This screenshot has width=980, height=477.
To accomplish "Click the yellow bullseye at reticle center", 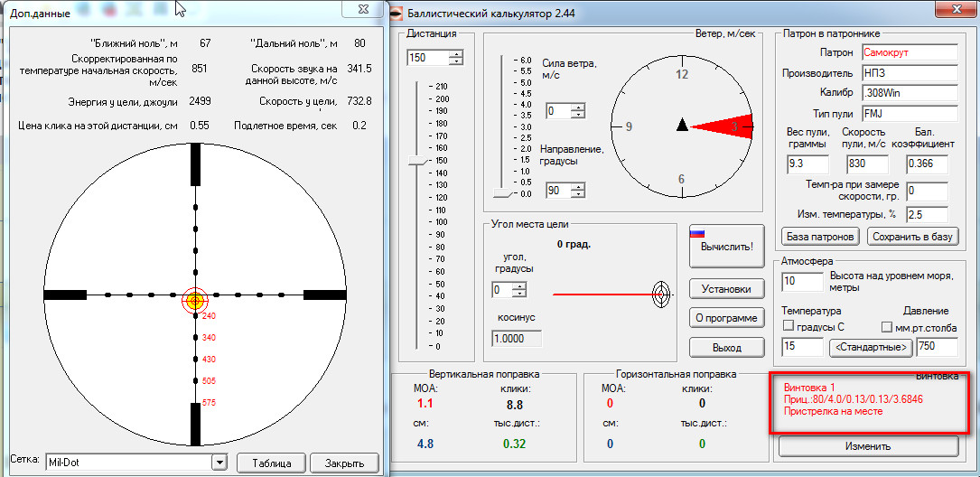I will [195, 300].
